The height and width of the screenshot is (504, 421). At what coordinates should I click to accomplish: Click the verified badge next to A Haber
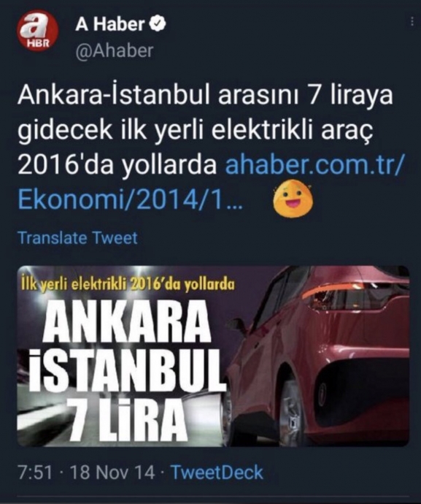tap(158, 24)
